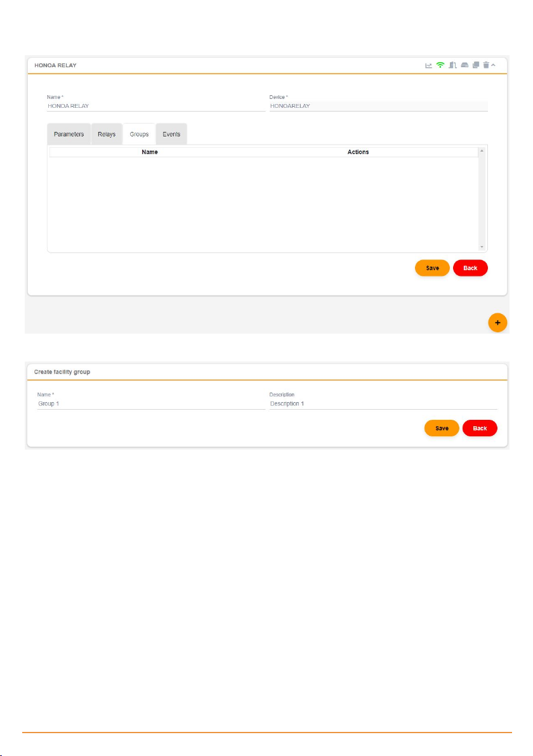Click the Device field containing HONOARELAY
This screenshot has width=533, height=756.
pyautogui.click(x=379, y=106)
